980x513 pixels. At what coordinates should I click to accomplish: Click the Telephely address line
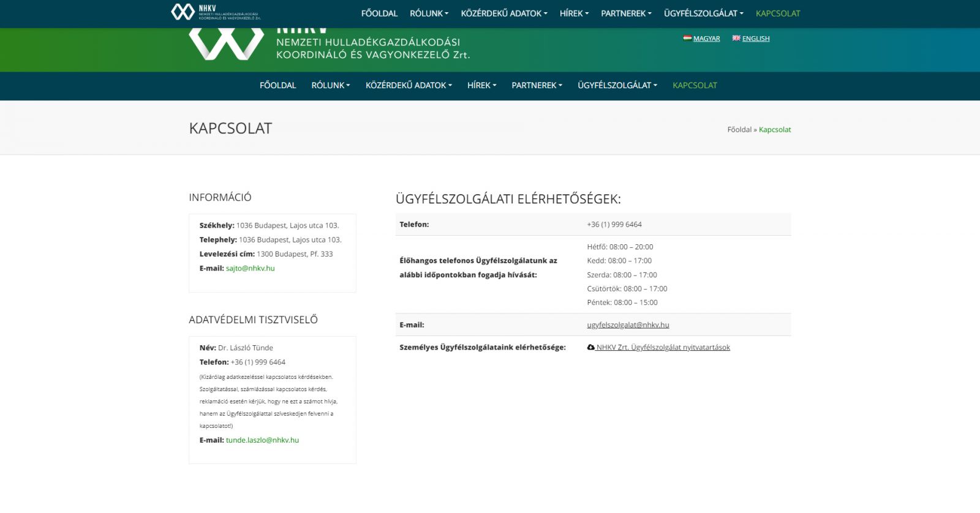pos(270,240)
